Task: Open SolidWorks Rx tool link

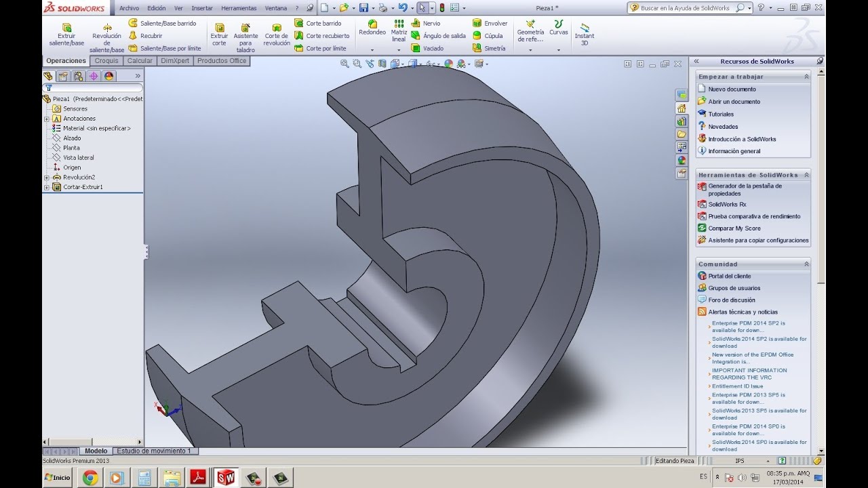Action: 727,205
